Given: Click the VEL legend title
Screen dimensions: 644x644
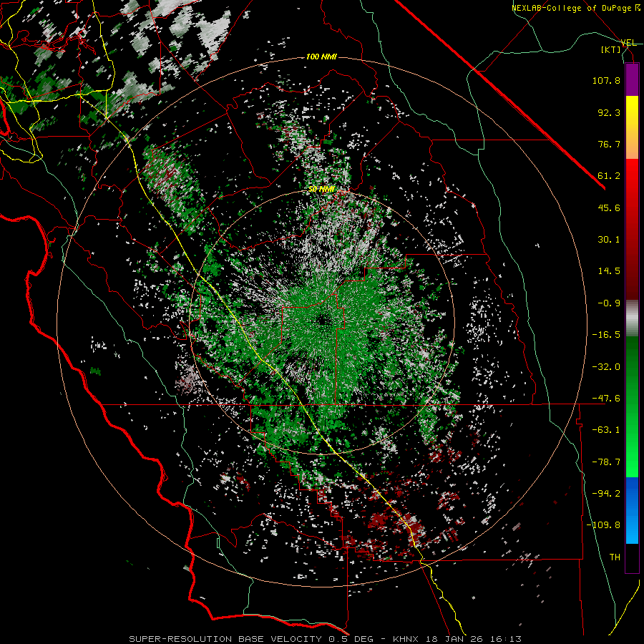Looking at the screenshot, I should pyautogui.click(x=629, y=43).
